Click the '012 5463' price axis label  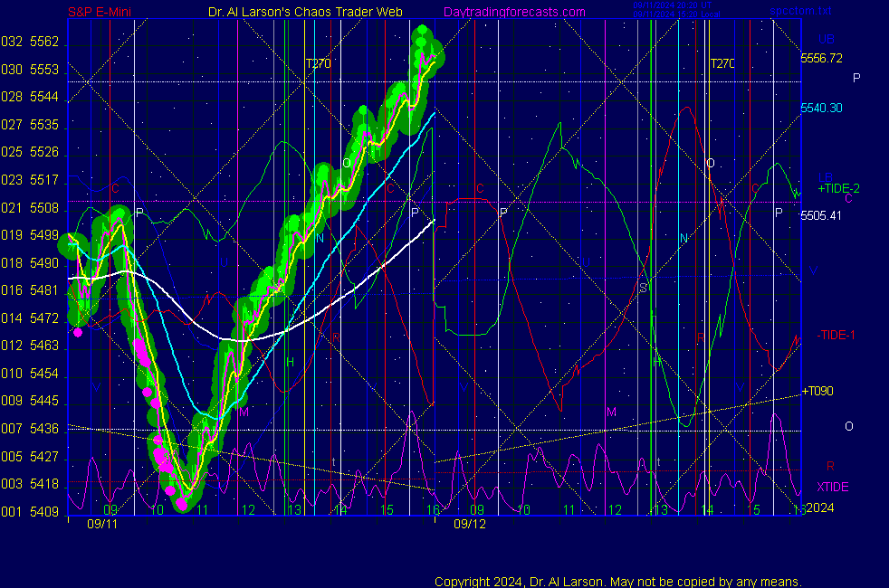30,346
